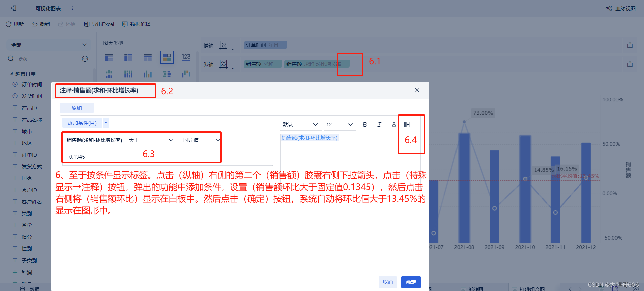Open the 固定值 value type dropdown
Viewport: 644px width, 291px height.
pos(201,140)
